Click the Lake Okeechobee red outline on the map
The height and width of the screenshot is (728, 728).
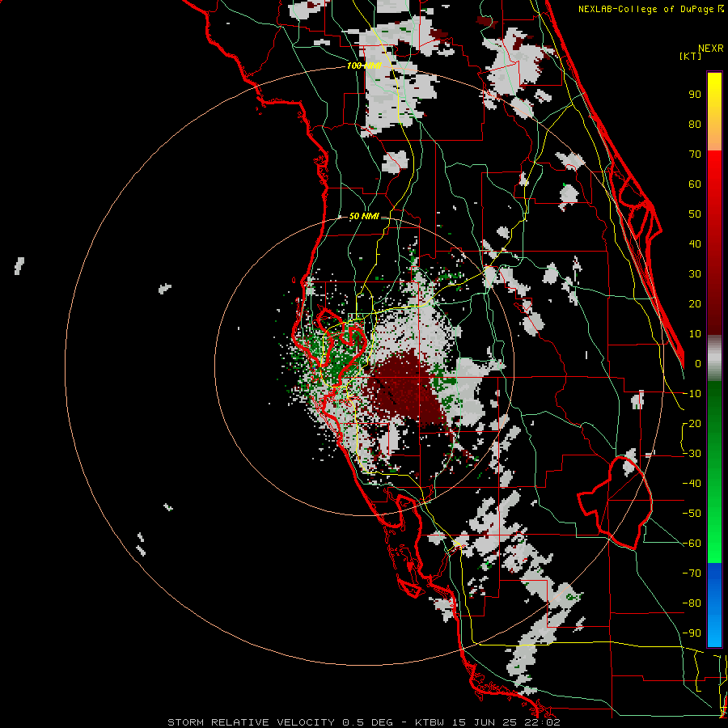[616, 502]
